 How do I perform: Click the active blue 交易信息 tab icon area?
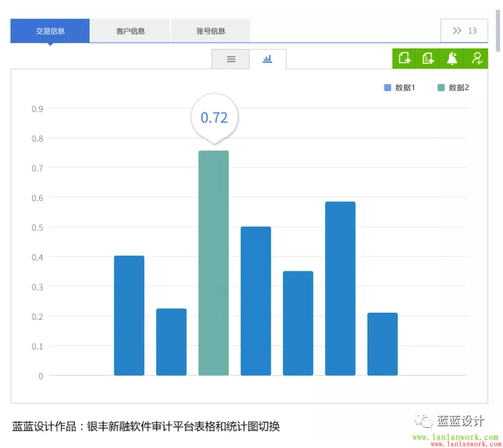(49, 30)
